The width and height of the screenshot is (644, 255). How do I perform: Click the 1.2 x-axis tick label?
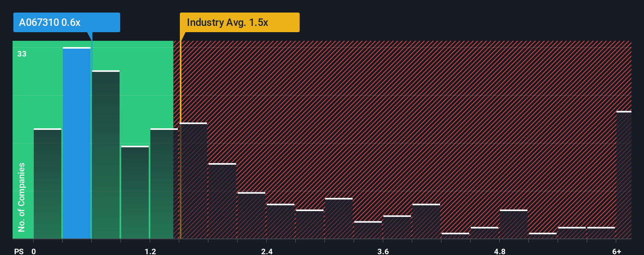[150, 251]
